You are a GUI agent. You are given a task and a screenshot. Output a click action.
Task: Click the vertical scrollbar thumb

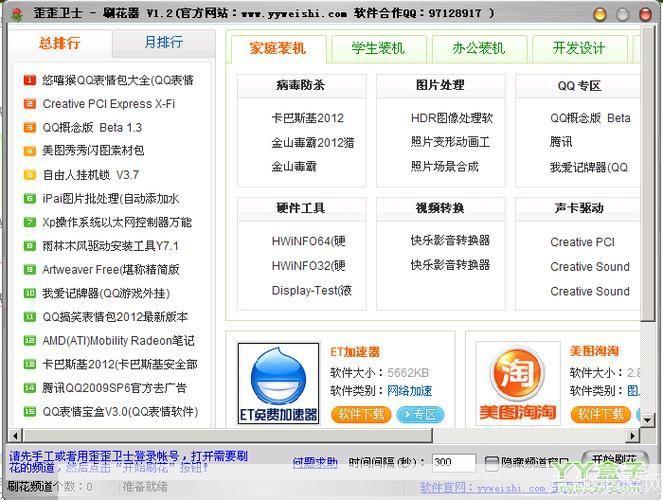point(647,173)
